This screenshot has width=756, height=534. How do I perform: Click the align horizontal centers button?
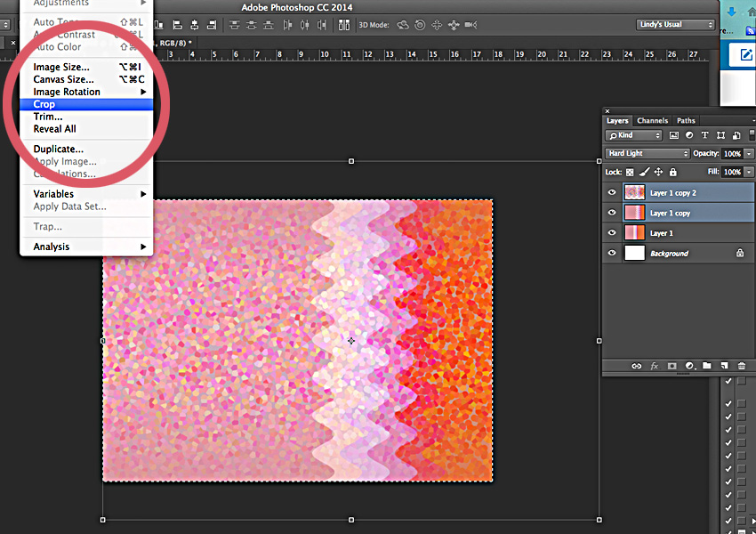pyautogui.click(x=196, y=25)
